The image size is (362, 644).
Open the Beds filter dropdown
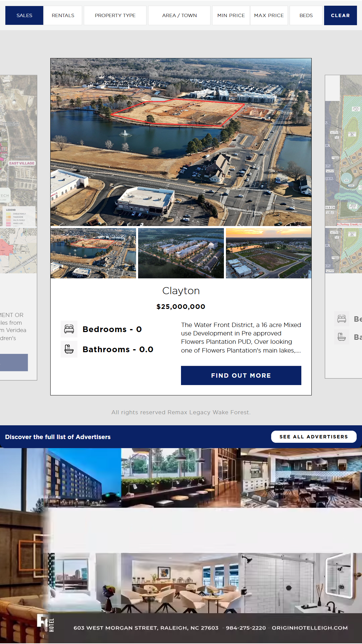[x=306, y=15]
